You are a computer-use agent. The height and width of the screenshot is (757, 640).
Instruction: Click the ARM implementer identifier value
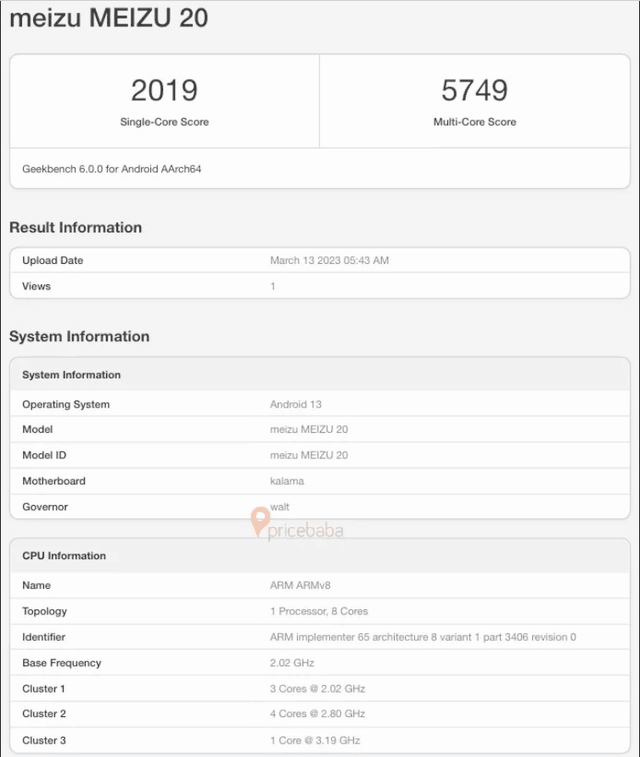tap(422, 637)
